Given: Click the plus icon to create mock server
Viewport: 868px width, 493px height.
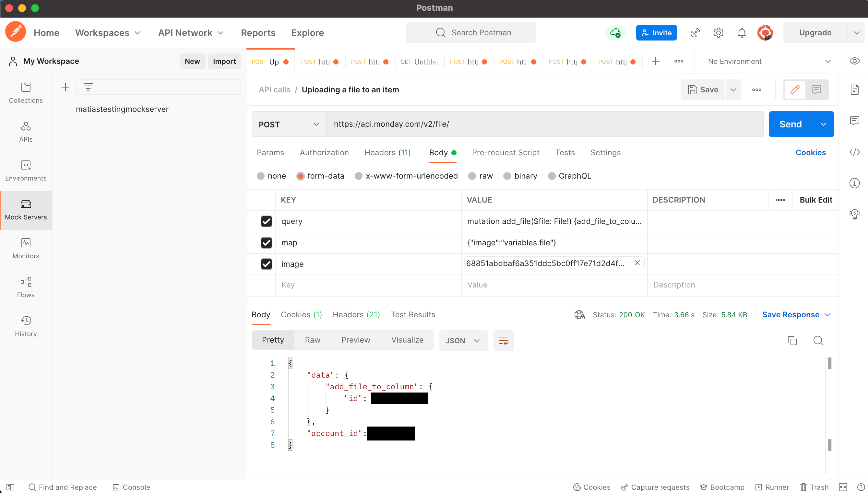Looking at the screenshot, I should [65, 87].
